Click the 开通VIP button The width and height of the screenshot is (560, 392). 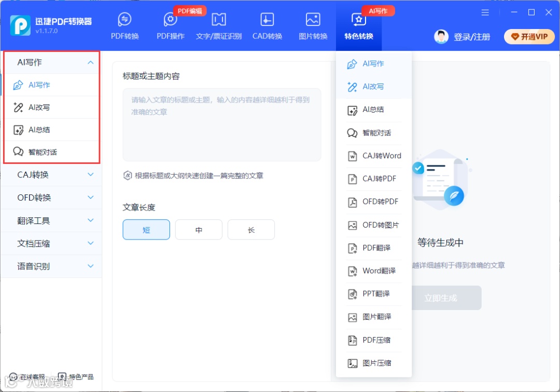(x=529, y=36)
